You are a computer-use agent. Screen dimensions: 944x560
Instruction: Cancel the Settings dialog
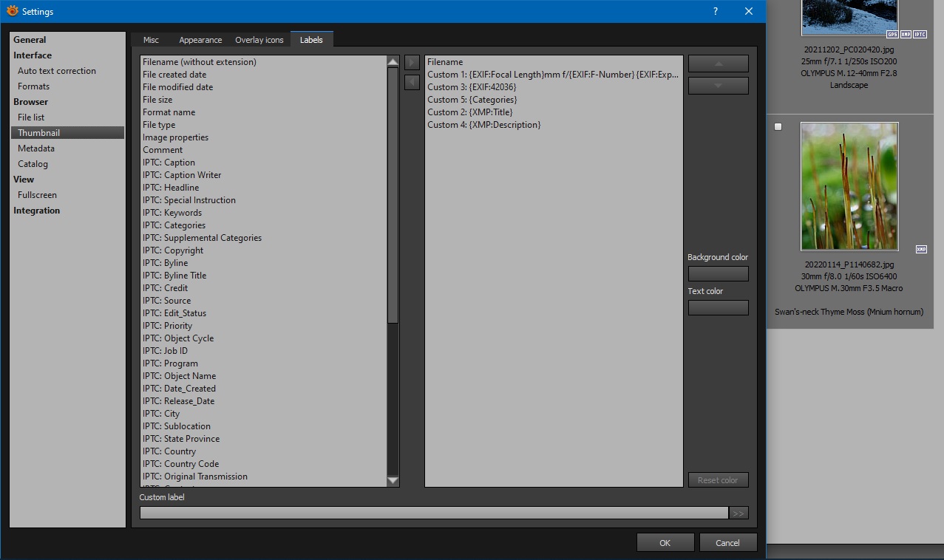coord(728,542)
